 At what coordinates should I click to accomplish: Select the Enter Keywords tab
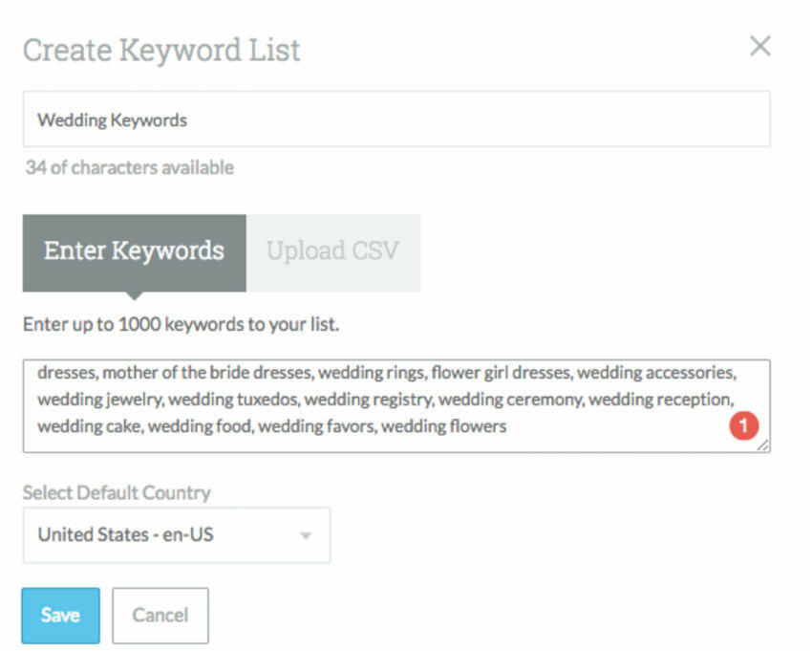tap(134, 251)
